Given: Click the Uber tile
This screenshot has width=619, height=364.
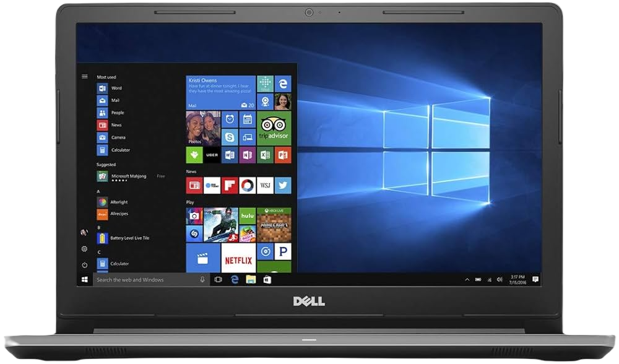Looking at the screenshot, I should [x=212, y=155].
